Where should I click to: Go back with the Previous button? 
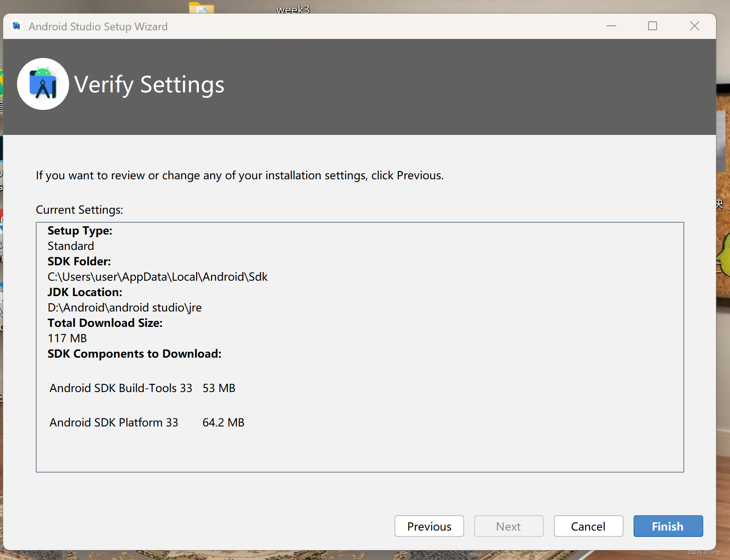pyautogui.click(x=429, y=526)
